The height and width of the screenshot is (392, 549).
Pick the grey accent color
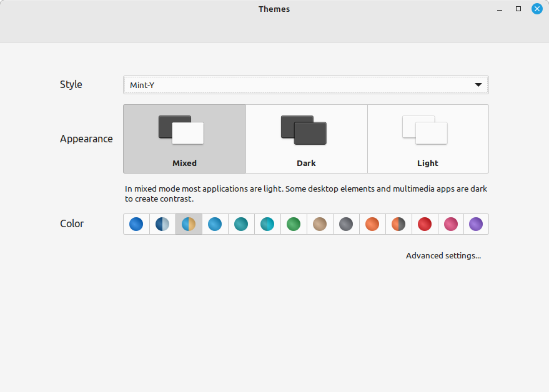346,224
